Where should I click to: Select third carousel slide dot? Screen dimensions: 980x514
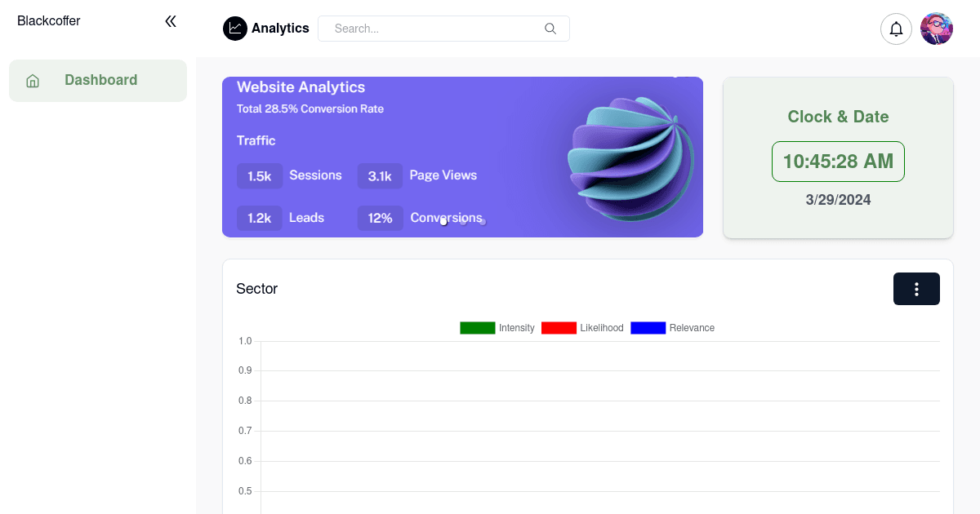point(483,221)
